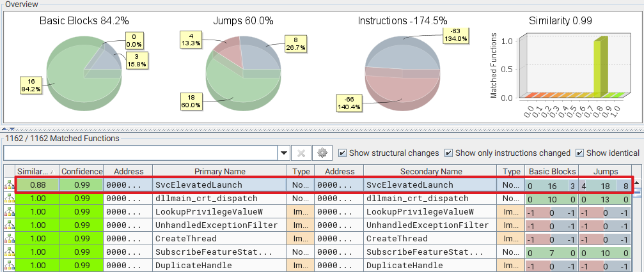
Task: Open the filter settings gear icon
Action: click(322, 153)
